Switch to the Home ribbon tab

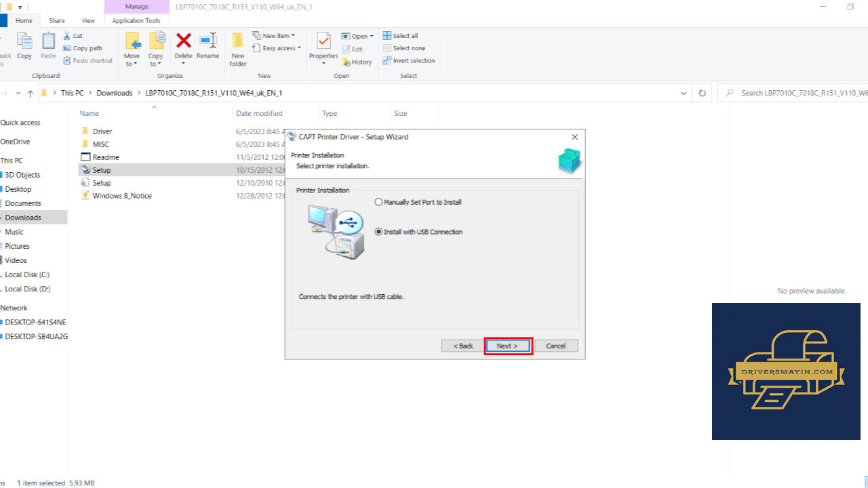(24, 21)
